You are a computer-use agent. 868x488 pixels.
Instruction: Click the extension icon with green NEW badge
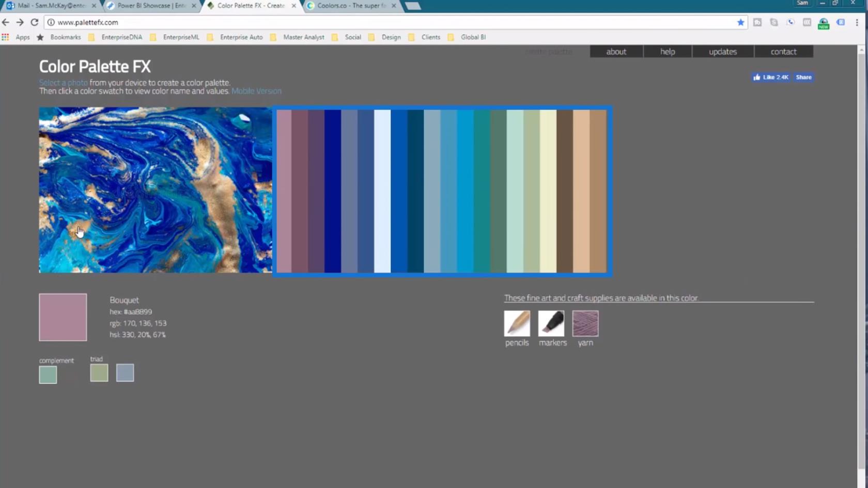point(824,23)
